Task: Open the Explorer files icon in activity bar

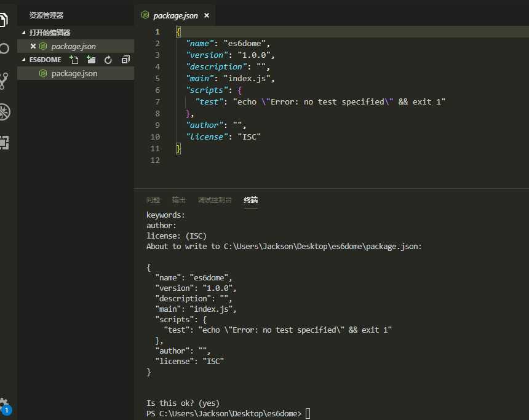Action: coord(3,20)
